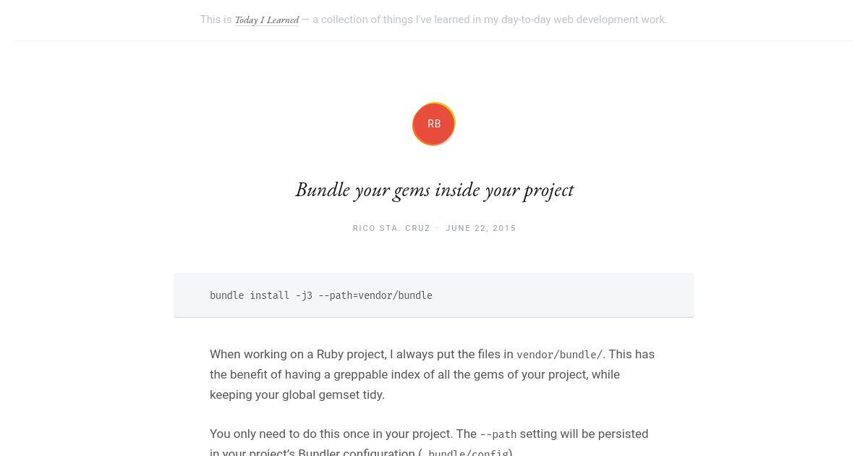Click inside the bundle install code block
Screen dimensions: 868x456
(434, 295)
